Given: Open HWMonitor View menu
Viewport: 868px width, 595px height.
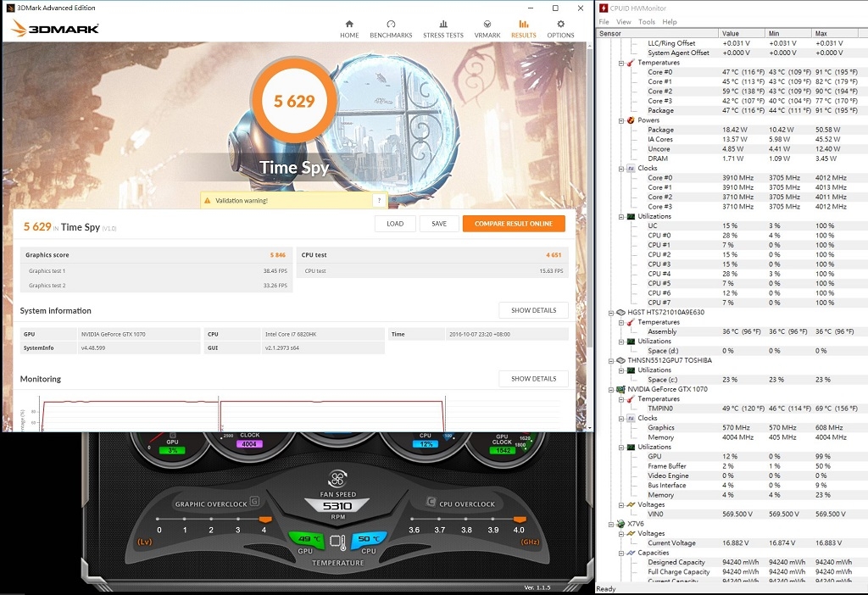Looking at the screenshot, I should pyautogui.click(x=623, y=21).
